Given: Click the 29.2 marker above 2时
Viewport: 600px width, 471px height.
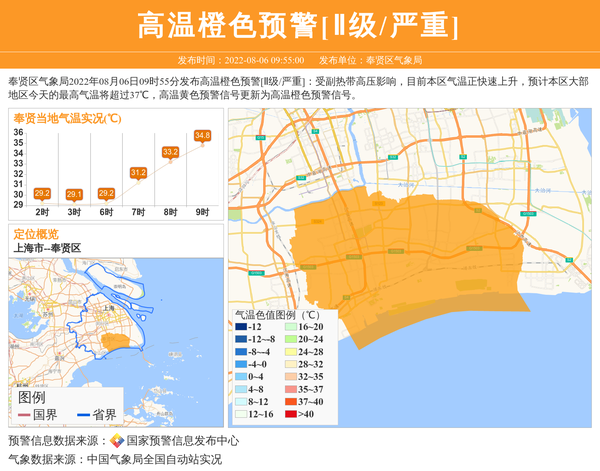Looking at the screenshot, I should point(42,193).
